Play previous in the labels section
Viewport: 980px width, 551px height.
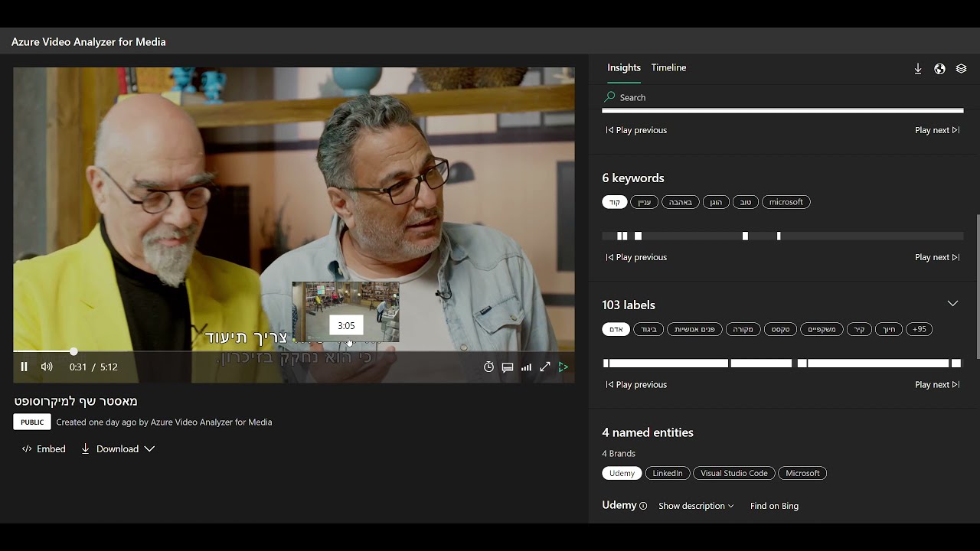coord(636,384)
